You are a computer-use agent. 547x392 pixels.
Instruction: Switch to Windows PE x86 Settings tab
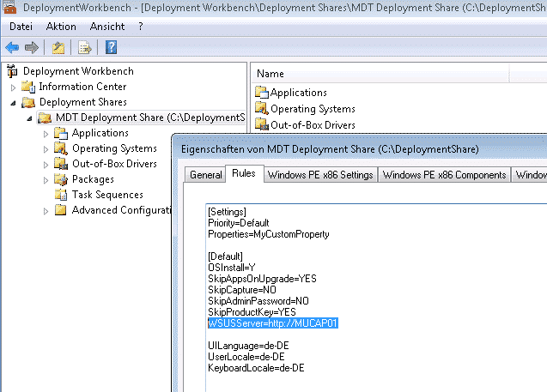320,175
